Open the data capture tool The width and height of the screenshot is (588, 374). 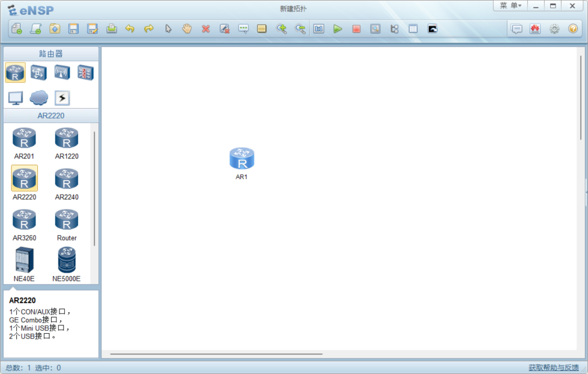tap(375, 29)
